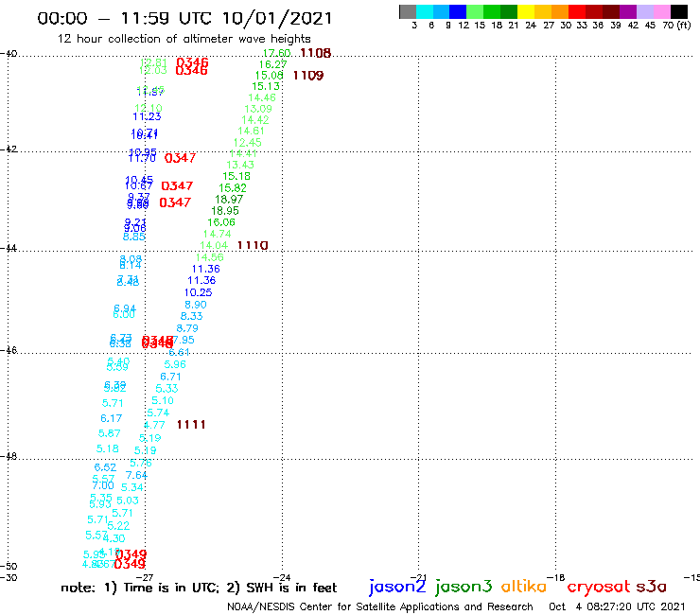Pick the purple 42 ft legend swatch
The image size is (700, 615).
click(628, 11)
